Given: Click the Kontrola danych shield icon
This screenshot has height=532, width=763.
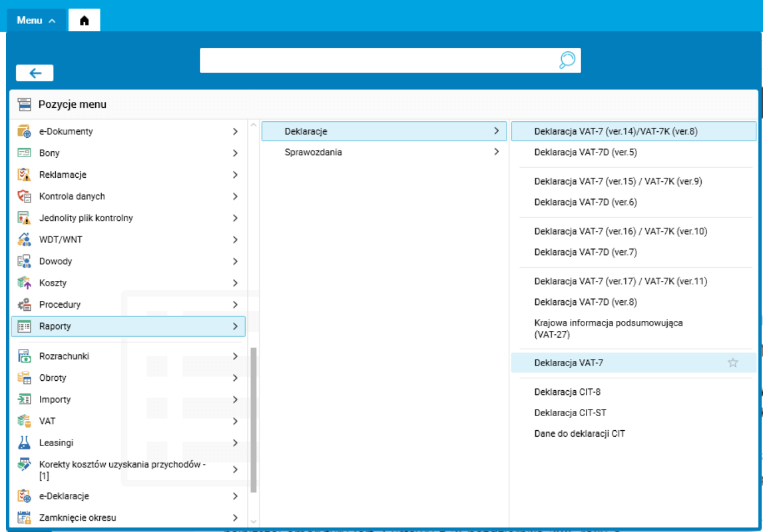Looking at the screenshot, I should pyautogui.click(x=24, y=196).
